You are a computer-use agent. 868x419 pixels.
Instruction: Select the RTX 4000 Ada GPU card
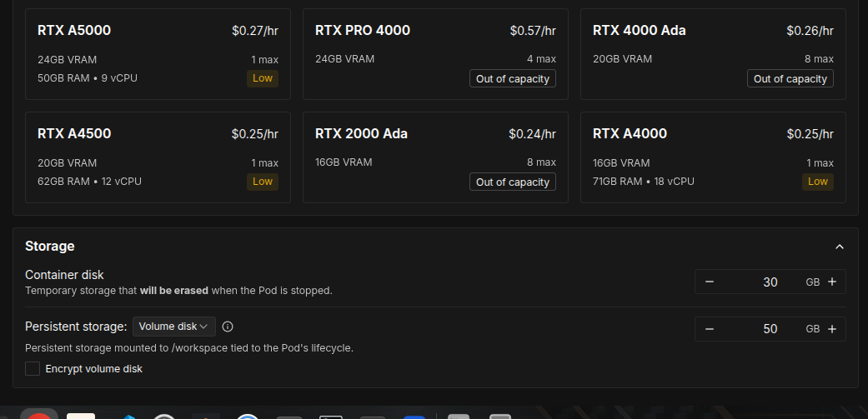tap(713, 54)
